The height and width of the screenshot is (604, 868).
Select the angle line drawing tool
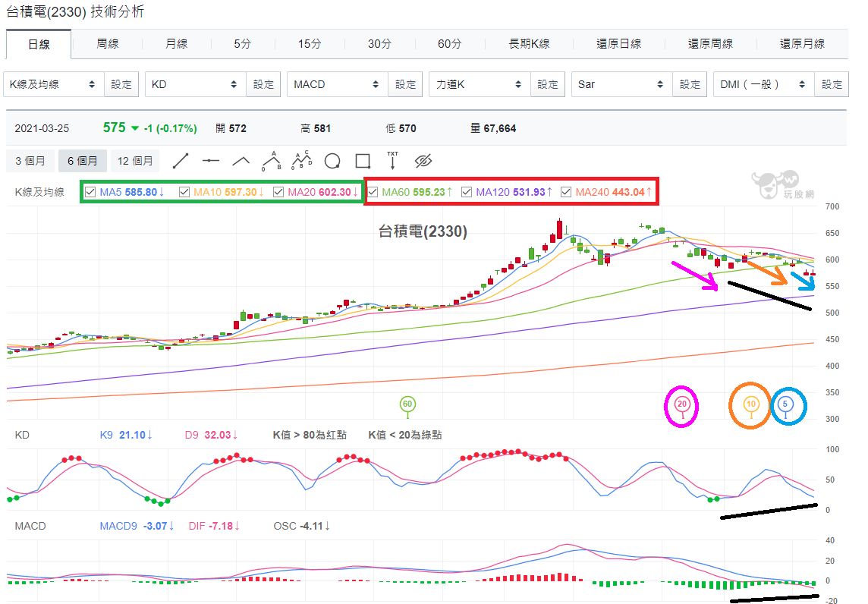click(241, 161)
